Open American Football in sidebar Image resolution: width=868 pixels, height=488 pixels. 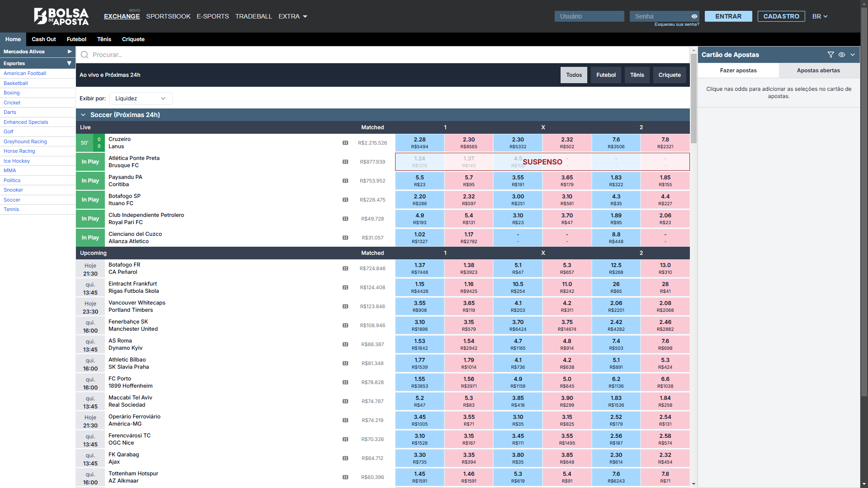(x=25, y=73)
